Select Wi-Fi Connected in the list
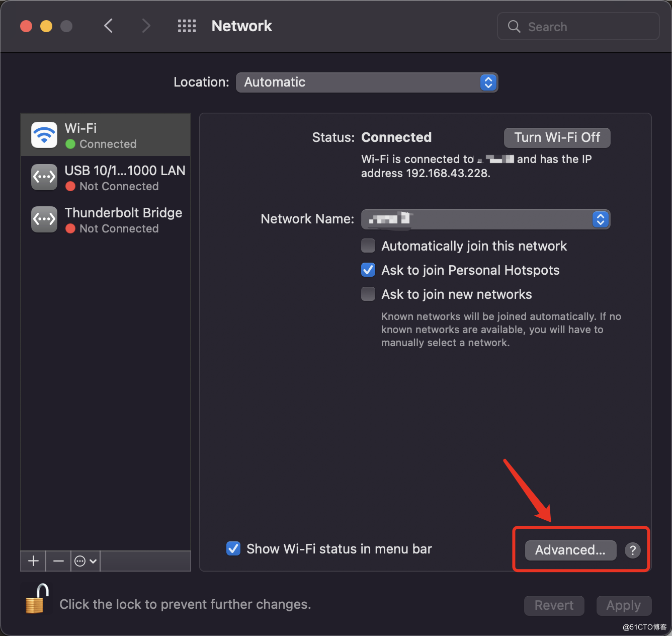 pos(106,135)
